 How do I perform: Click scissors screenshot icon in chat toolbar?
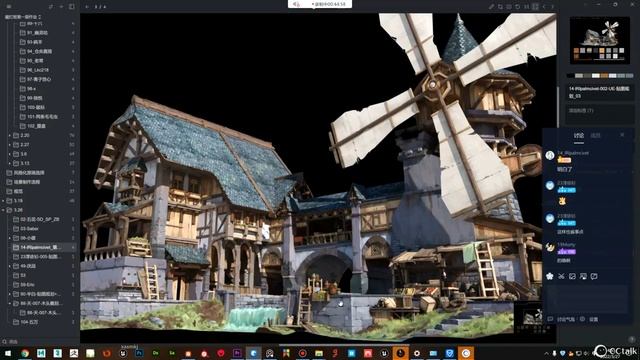[x=561, y=276]
